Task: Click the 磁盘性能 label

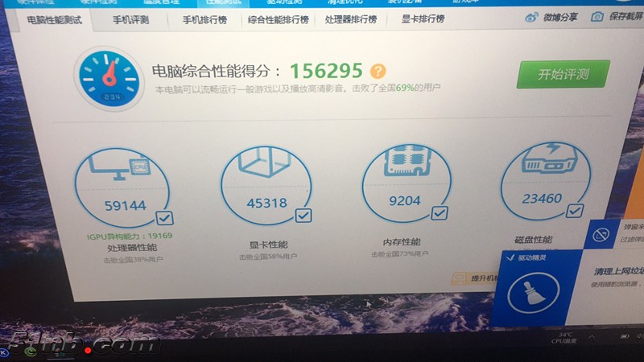Action: (x=534, y=240)
